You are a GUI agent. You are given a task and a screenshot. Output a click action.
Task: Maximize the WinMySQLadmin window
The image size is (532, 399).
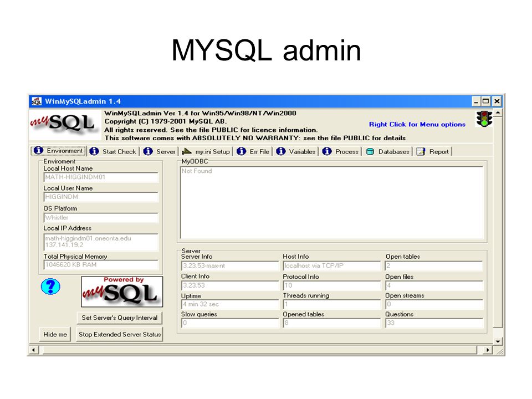[485, 101]
